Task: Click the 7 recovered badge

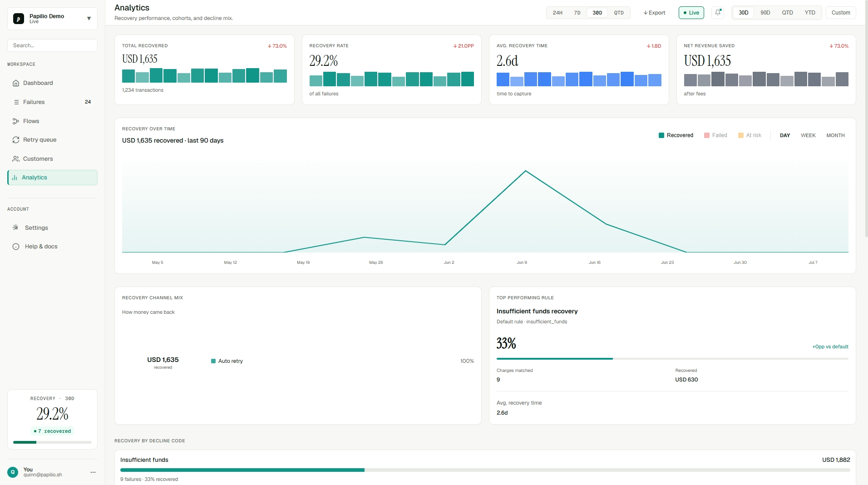Action: click(x=52, y=431)
